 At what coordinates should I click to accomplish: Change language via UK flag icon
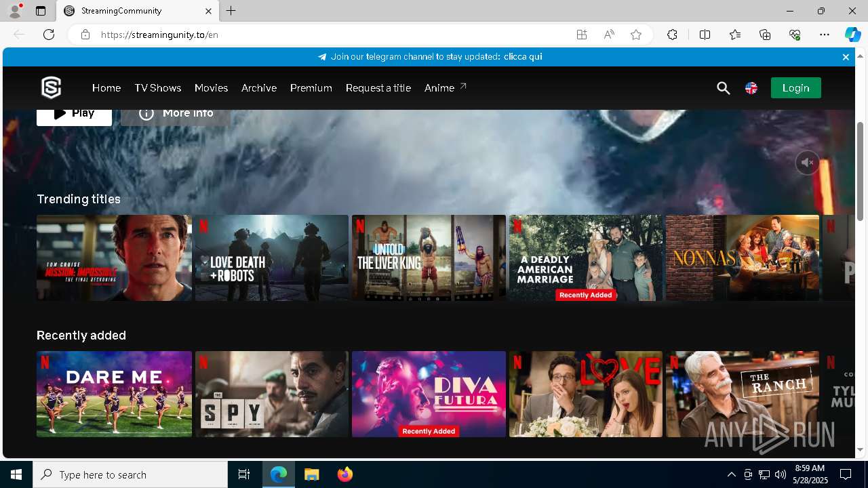[751, 88]
